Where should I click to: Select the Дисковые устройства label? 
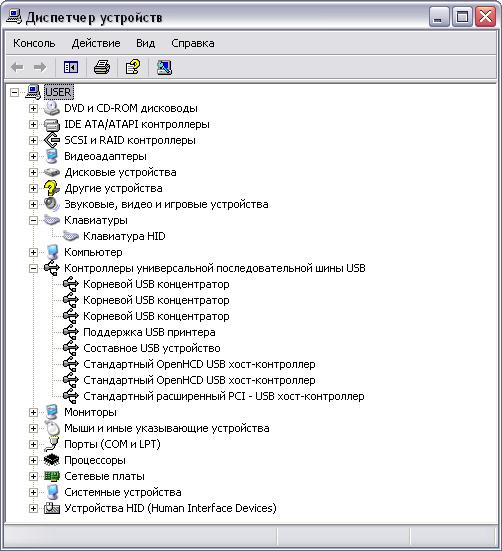click(x=120, y=172)
